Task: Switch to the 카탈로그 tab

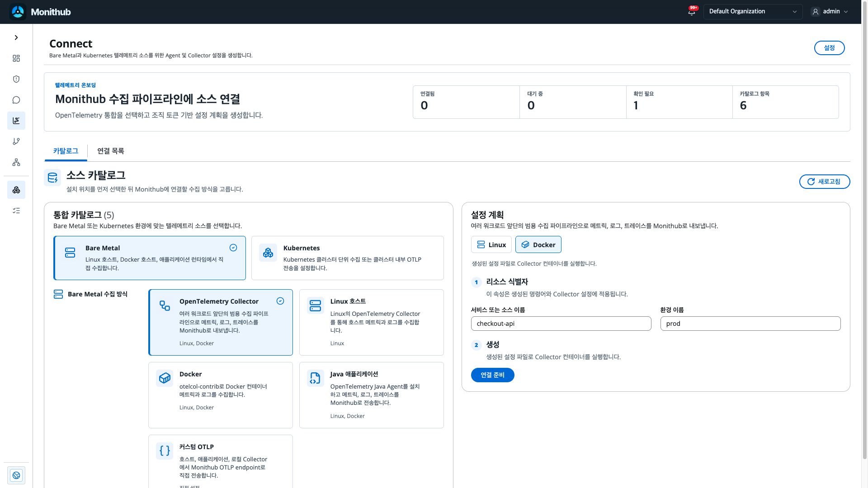Action: click(66, 151)
